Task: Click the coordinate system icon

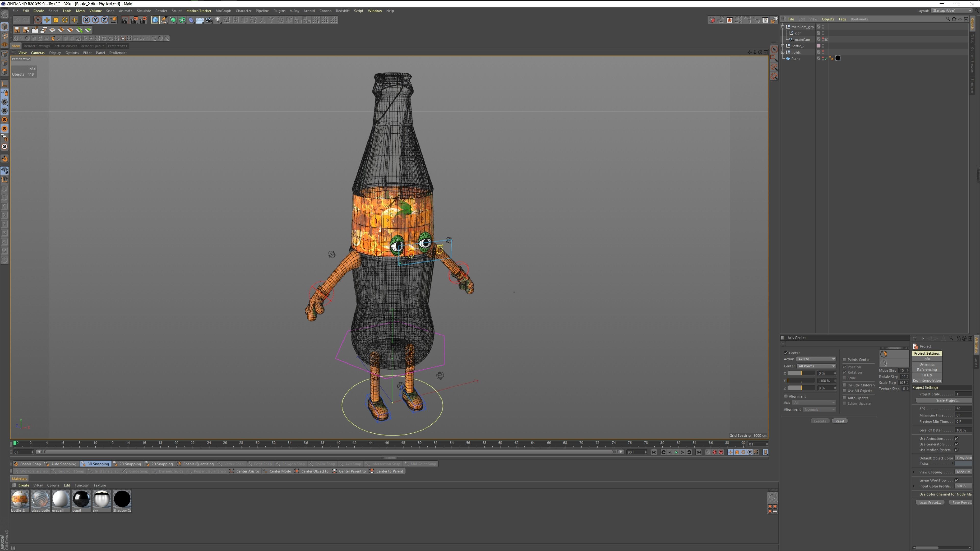Action: click(x=113, y=20)
